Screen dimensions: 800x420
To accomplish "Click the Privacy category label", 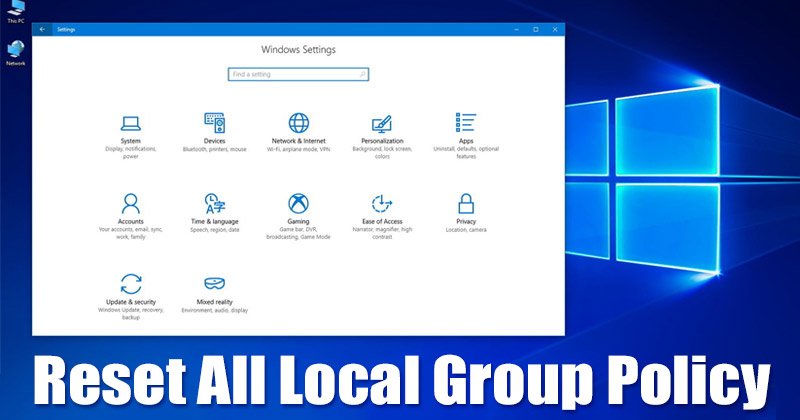I will point(466,221).
